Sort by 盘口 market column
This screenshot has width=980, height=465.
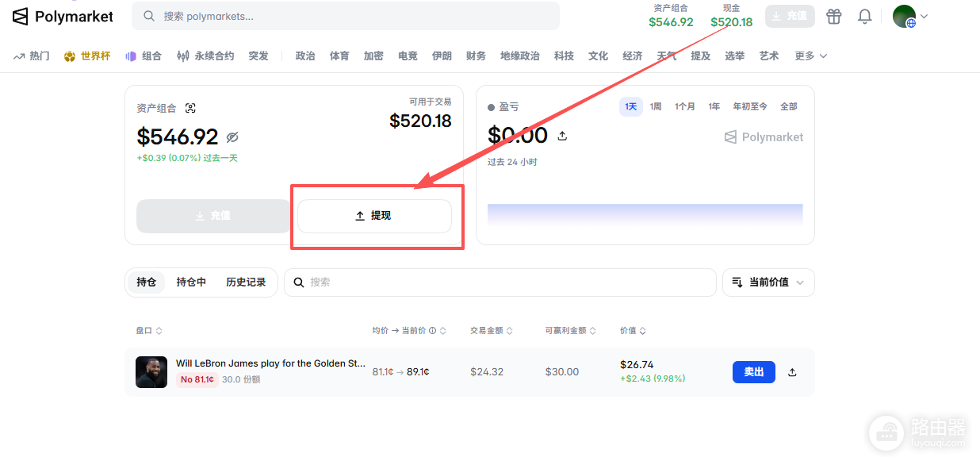tap(149, 331)
